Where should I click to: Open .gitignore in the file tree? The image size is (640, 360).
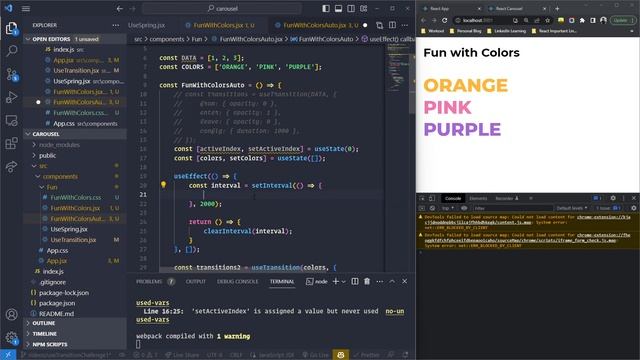click(52, 282)
